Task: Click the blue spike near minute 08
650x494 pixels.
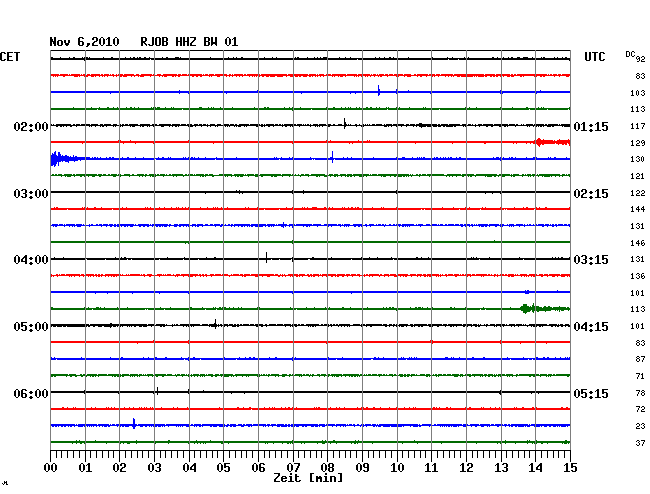Action: tap(332, 157)
